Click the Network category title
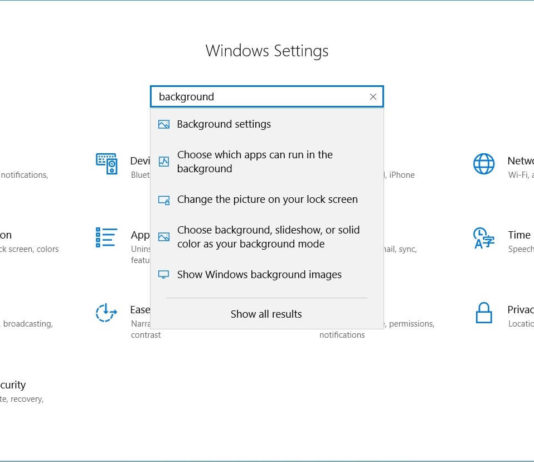 [520, 161]
